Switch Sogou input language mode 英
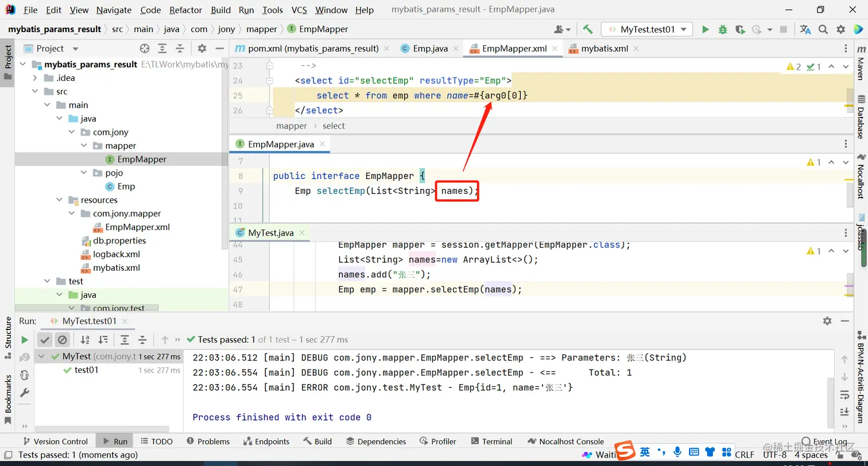This screenshot has height=466, width=868. coord(645,452)
